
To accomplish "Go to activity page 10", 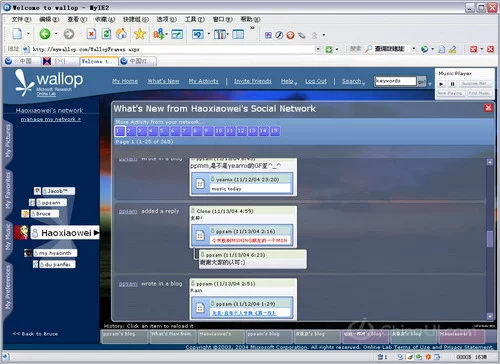I will (219, 131).
